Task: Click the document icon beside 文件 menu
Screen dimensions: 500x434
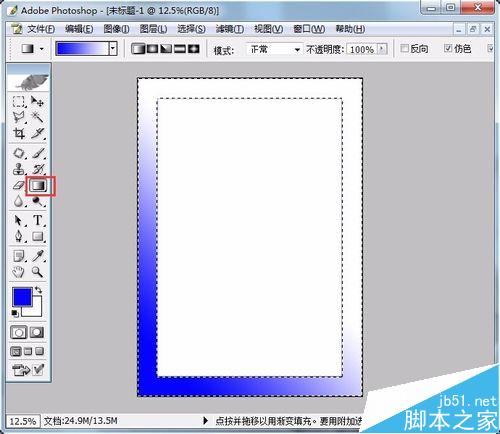Action: [16, 29]
